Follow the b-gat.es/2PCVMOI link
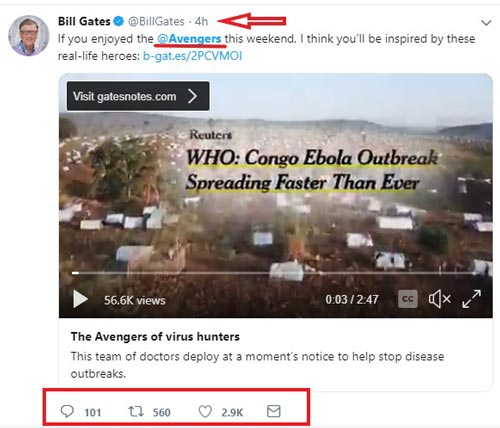Screen dimensions: 500x428 193,56
